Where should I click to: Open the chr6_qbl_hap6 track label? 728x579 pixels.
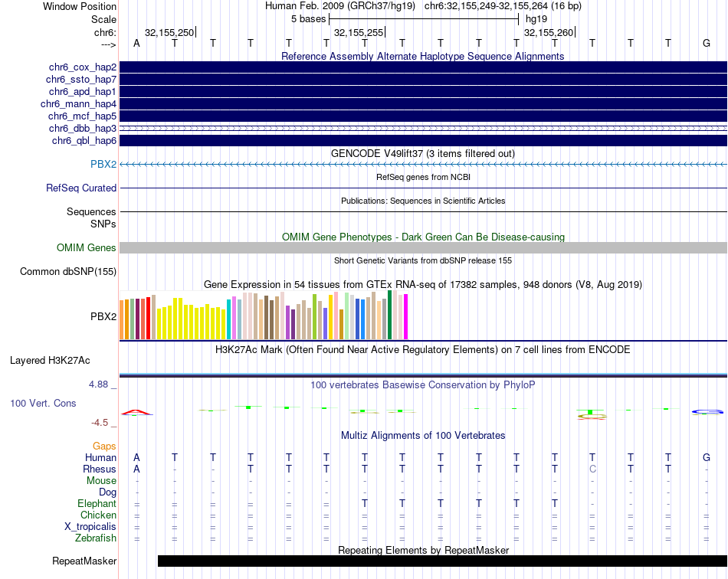[x=84, y=141]
